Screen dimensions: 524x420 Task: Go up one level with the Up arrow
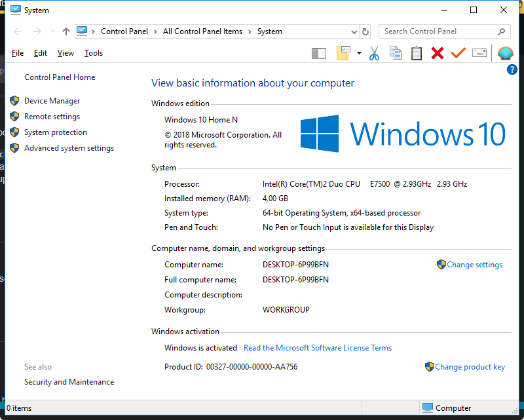tap(66, 31)
